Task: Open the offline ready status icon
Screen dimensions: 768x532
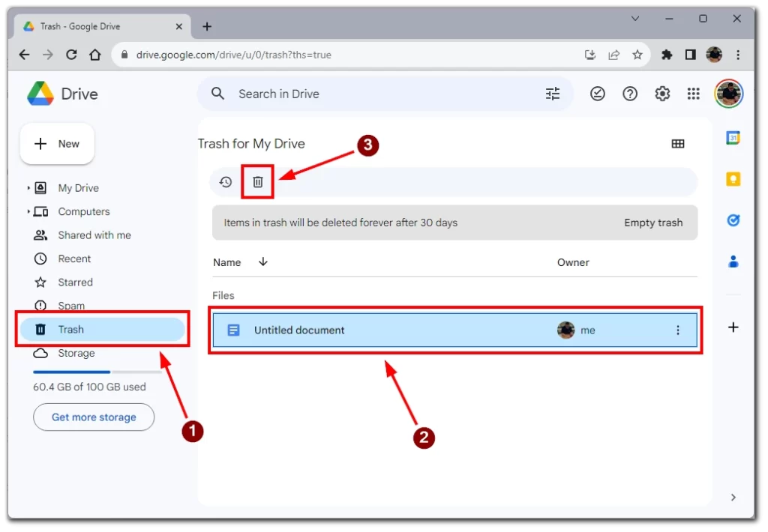Action: point(598,94)
